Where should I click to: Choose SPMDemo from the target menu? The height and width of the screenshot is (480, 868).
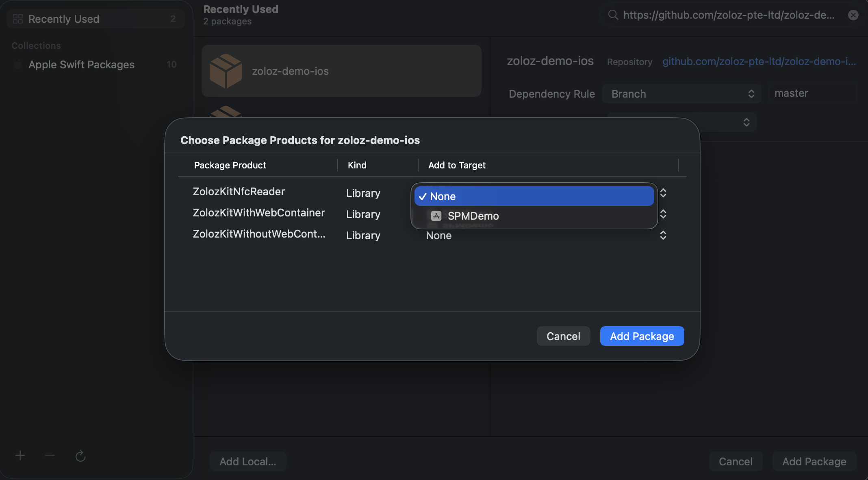tap(473, 216)
